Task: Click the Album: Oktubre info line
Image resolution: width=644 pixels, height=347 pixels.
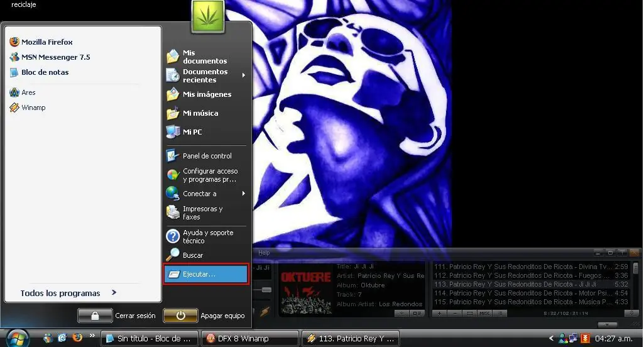Action: pyautogui.click(x=361, y=285)
